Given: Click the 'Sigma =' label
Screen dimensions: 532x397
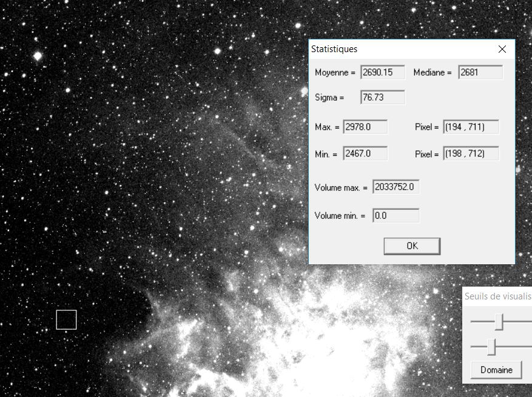Looking at the screenshot, I should pyautogui.click(x=329, y=98).
